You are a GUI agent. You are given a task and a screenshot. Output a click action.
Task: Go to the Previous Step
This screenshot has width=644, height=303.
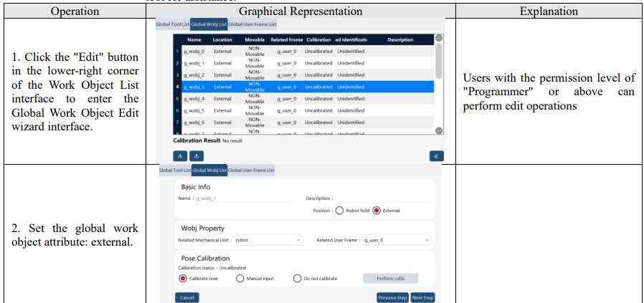pos(393,298)
